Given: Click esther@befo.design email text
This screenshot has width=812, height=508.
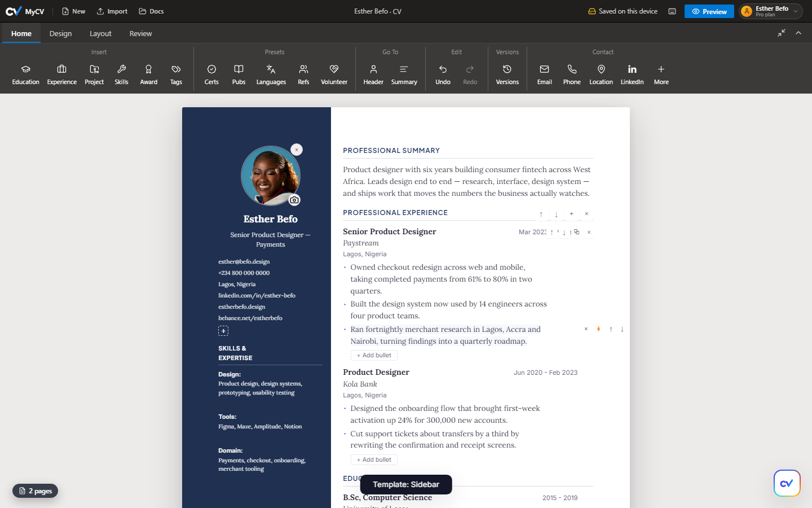Looking at the screenshot, I should tap(244, 261).
